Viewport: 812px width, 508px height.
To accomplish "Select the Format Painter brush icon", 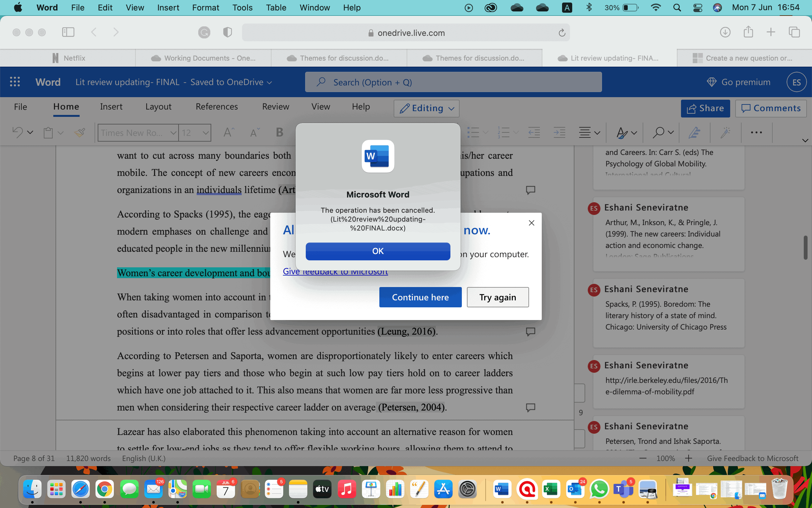I will 80,132.
